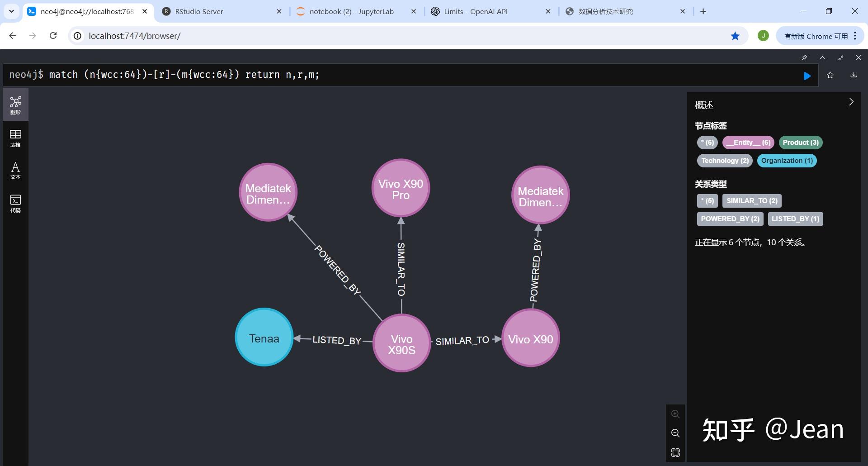This screenshot has width=868, height=466.
Task: Shrink the frame with the collapse-size icon
Action: pyautogui.click(x=840, y=57)
